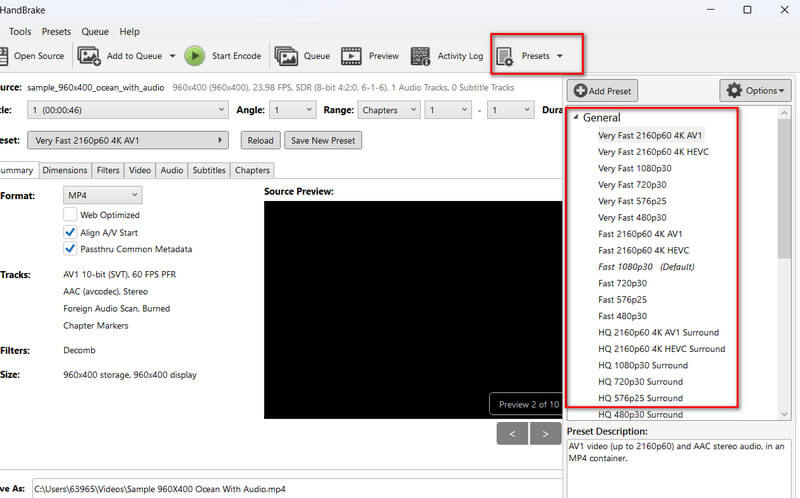The image size is (800, 498).
Task: Open the start chapter dropdown
Action: pyautogui.click(x=448, y=110)
